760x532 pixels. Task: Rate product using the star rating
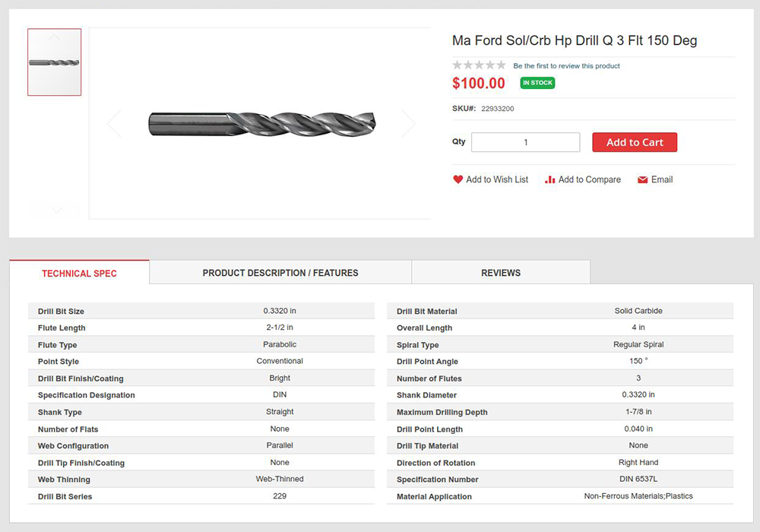click(x=479, y=65)
